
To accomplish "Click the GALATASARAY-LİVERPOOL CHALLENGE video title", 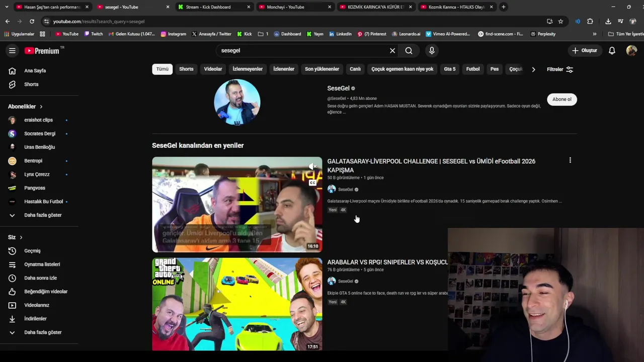I will (431, 165).
